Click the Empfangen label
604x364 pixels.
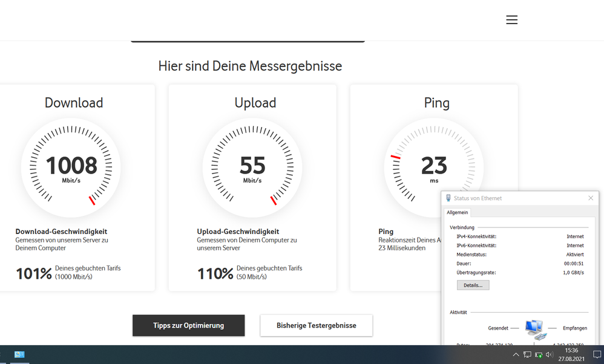575,328
